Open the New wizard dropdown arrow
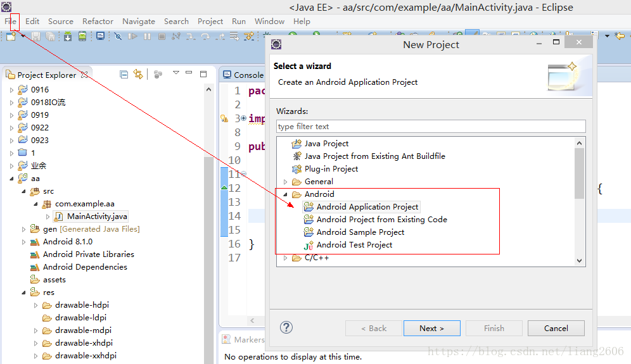The image size is (631, 364). 23,37
